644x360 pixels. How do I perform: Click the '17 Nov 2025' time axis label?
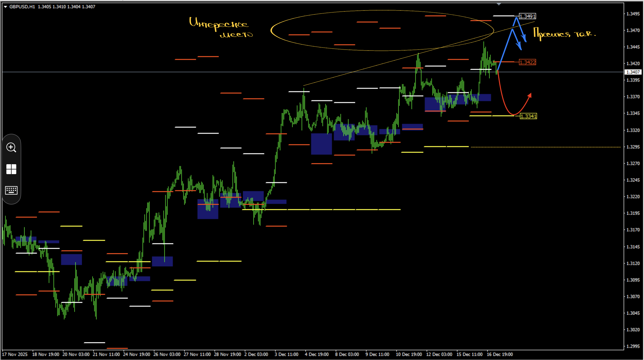(x=15, y=354)
